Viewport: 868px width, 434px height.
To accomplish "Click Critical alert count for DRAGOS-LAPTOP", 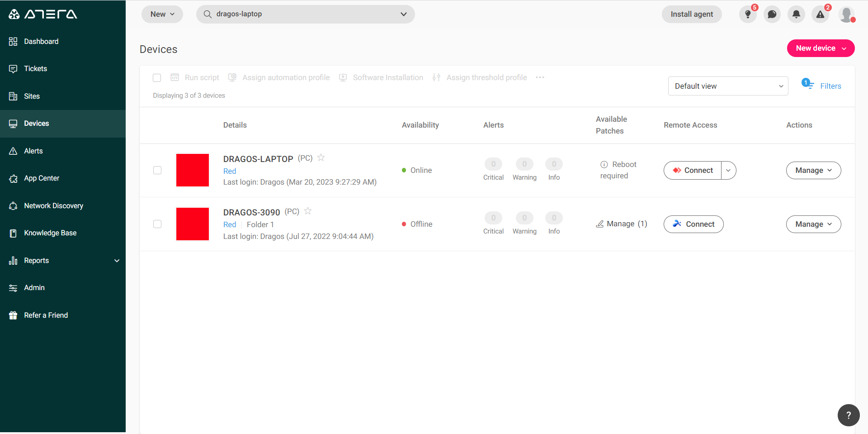I will coord(493,164).
